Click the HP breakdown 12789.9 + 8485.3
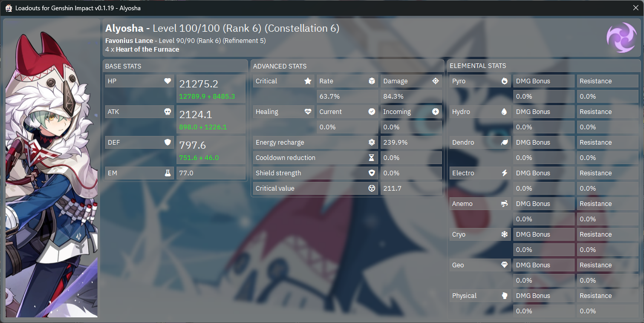This screenshot has width=644, height=323. pos(207,97)
